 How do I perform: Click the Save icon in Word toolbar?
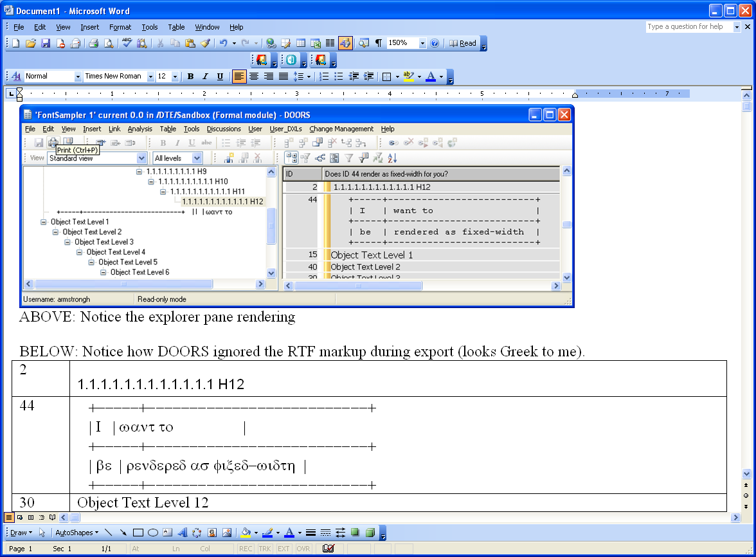click(x=45, y=43)
